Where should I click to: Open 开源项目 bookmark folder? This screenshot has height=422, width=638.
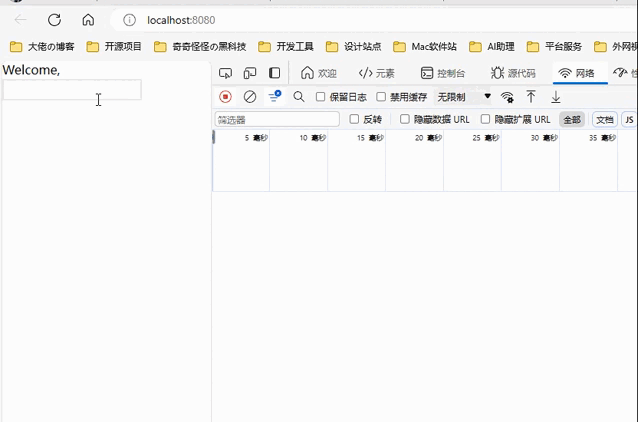pos(114,47)
